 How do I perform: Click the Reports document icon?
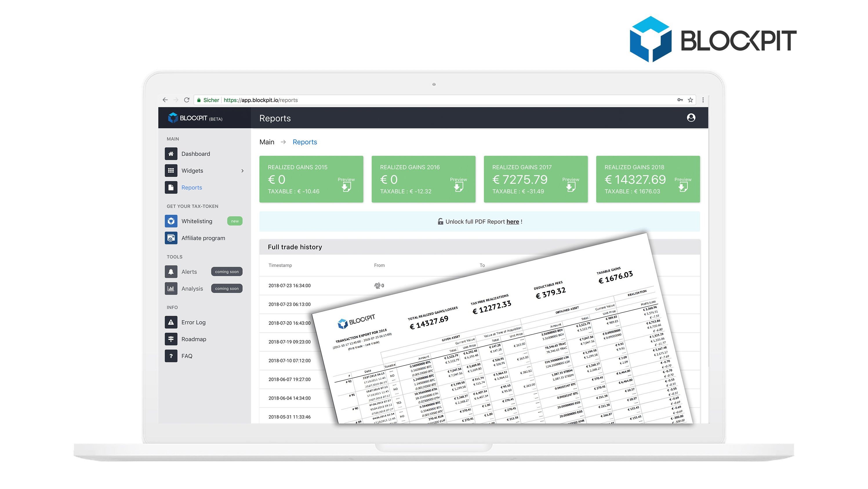pyautogui.click(x=171, y=187)
